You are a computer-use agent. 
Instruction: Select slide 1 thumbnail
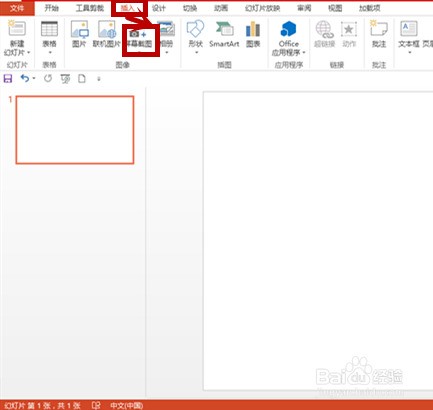[75, 130]
